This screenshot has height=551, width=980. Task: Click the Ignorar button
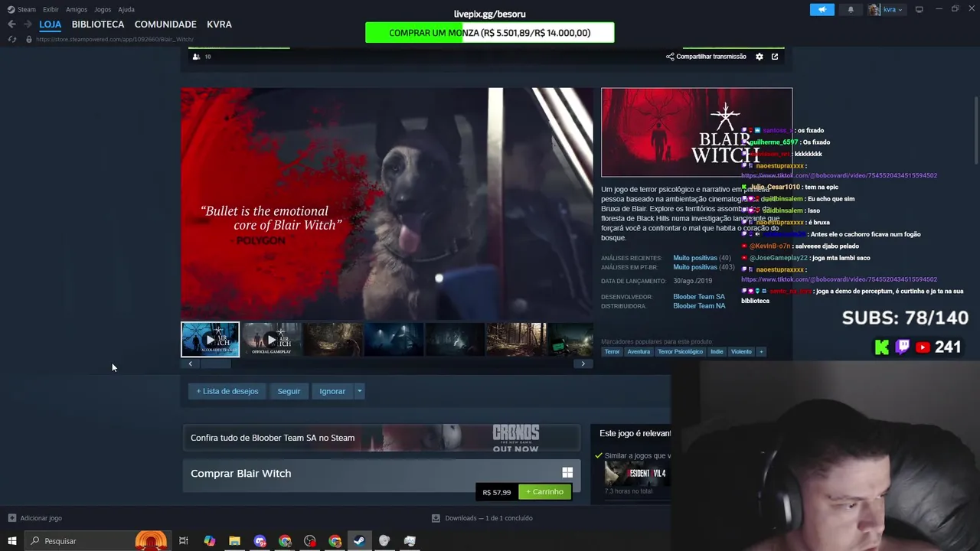[332, 391]
